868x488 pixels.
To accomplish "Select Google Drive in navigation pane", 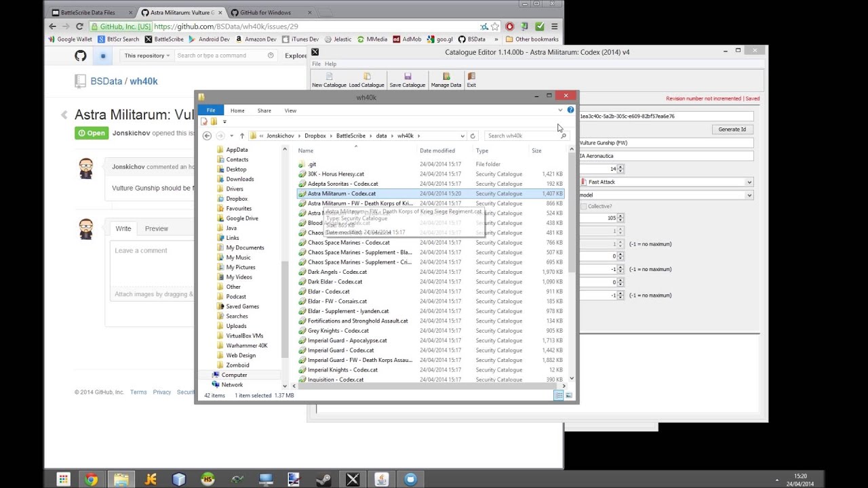I will (x=242, y=218).
